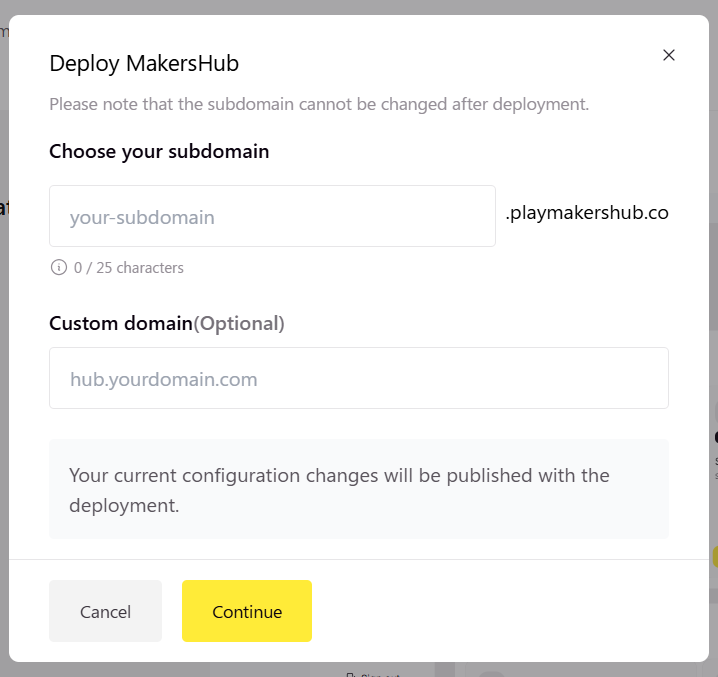
Task: Click the '0 / 25 characters' text
Action: (x=129, y=268)
